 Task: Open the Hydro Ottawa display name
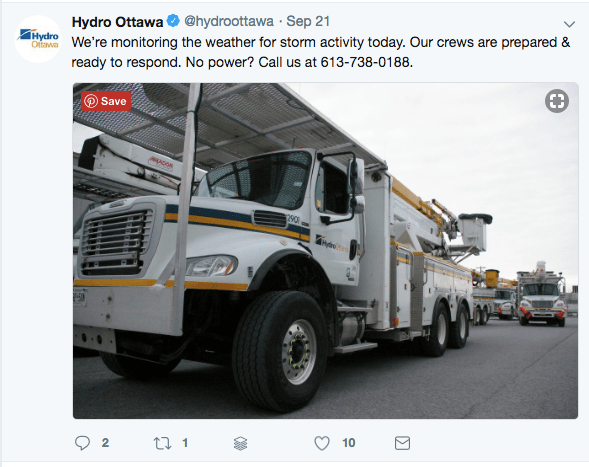coord(117,22)
